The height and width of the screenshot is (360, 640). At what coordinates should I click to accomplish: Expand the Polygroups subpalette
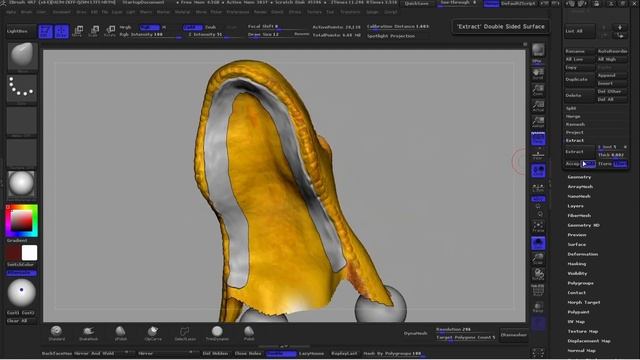[580, 283]
